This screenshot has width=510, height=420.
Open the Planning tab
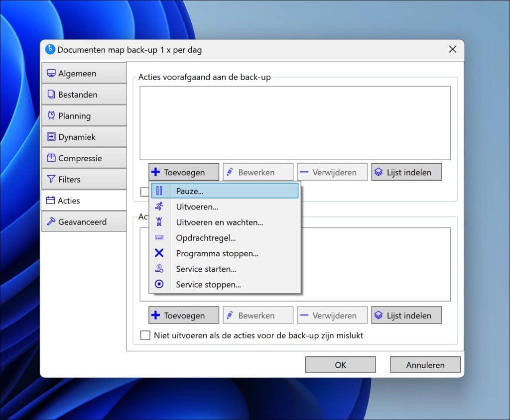pos(84,115)
